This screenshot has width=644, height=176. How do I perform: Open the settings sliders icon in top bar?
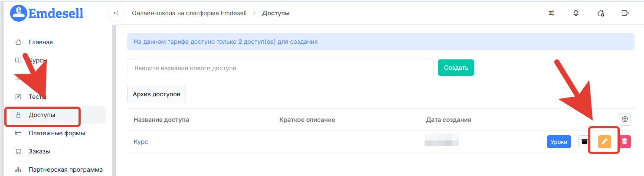coord(551,13)
